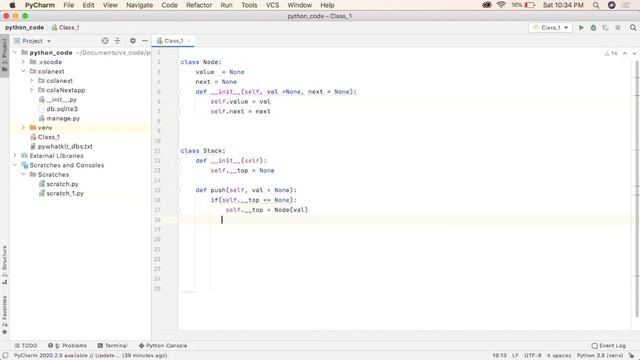Start debugging with the bug icon
The width and height of the screenshot is (640, 360).
click(x=593, y=27)
